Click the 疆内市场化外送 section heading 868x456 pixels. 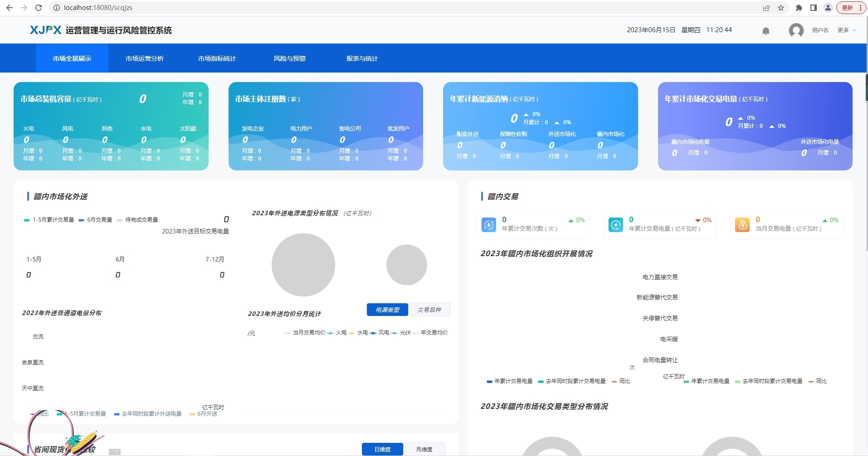click(60, 196)
